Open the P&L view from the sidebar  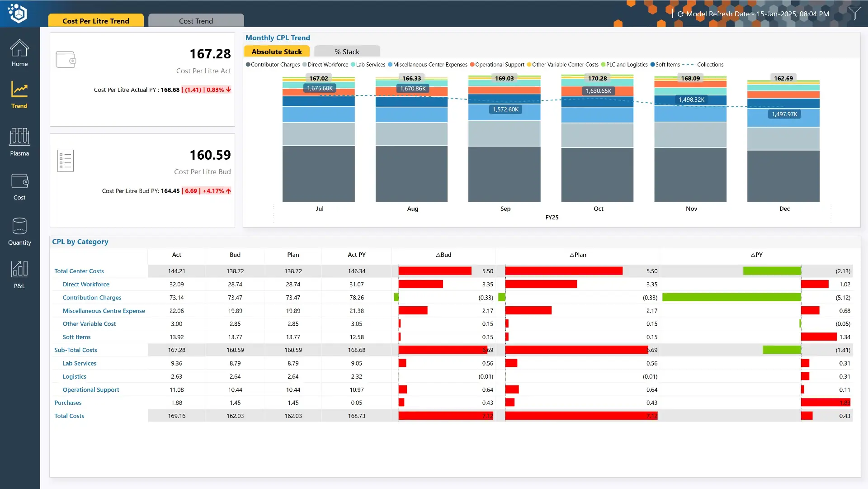pos(19,273)
